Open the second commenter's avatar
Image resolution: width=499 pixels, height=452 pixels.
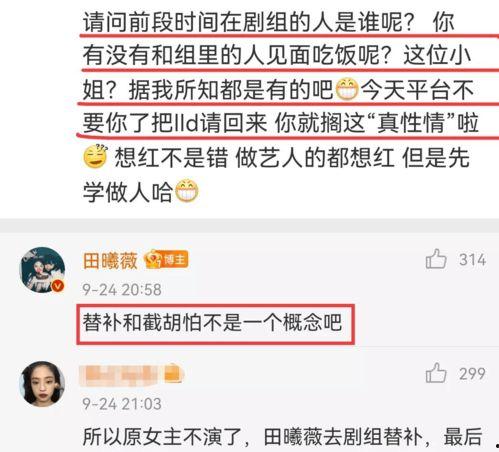[x=43, y=384]
